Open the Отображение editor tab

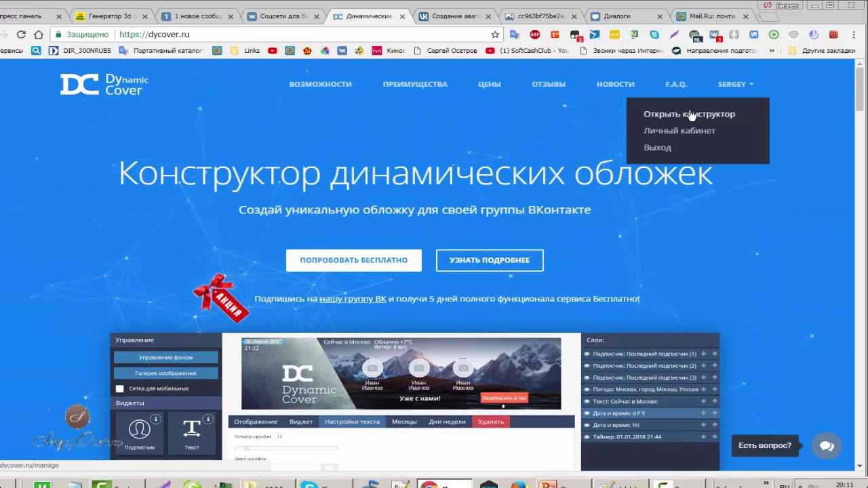coord(256,422)
